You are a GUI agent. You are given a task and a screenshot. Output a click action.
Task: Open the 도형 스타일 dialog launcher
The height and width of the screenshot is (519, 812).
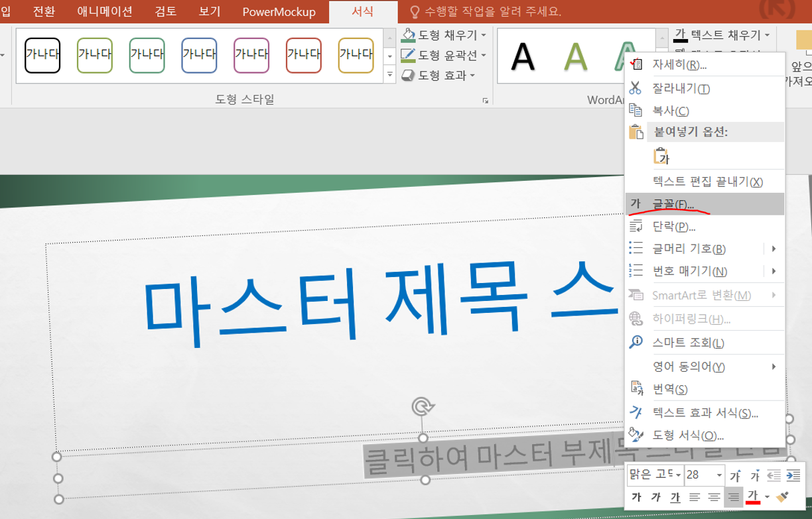pyautogui.click(x=486, y=101)
